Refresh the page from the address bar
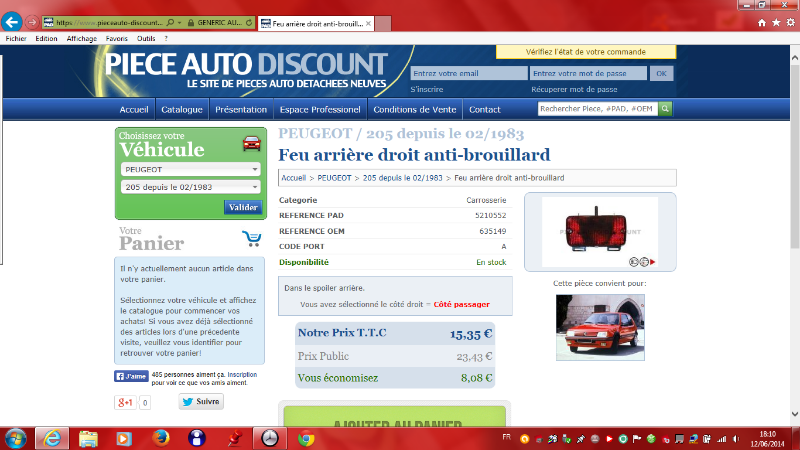This screenshot has height=450, width=800. 248,22
